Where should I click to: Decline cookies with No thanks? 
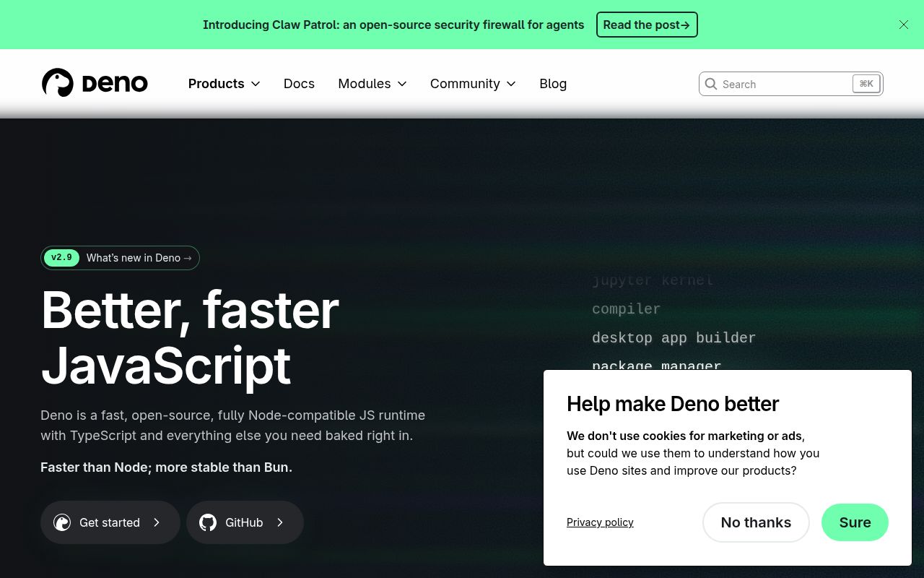[x=756, y=522]
